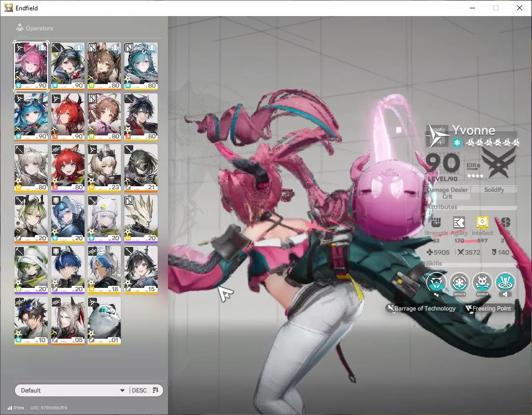Close the Endfield window

click(519, 8)
